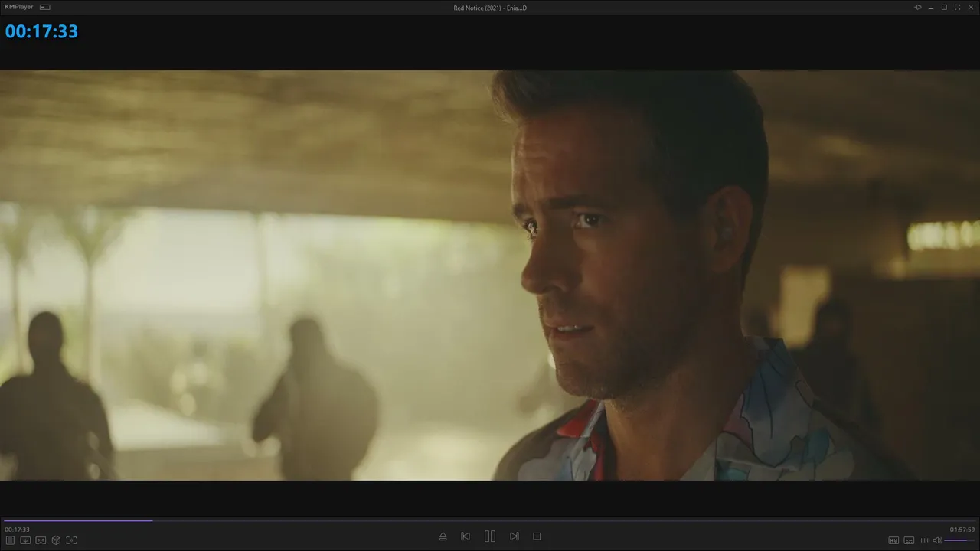980x551 pixels.
Task: Click the elapsed time 00:17:33 in the control bar
Action: pyautogui.click(x=17, y=530)
